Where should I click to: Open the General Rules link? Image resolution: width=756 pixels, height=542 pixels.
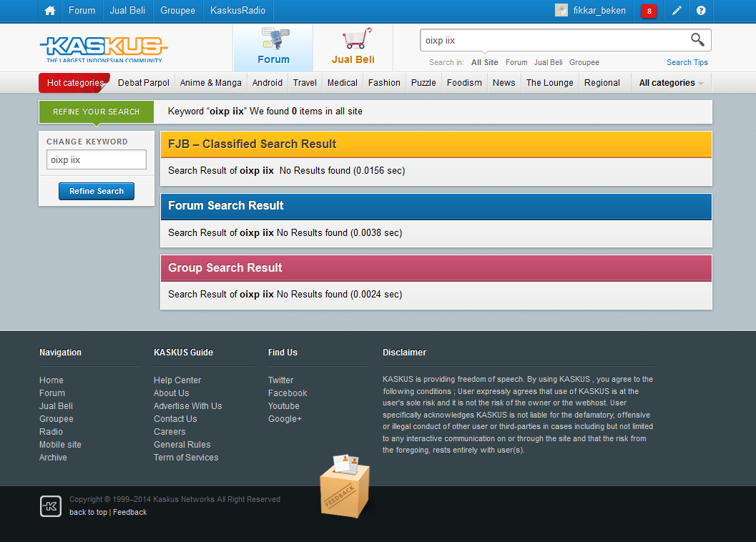pos(182,445)
